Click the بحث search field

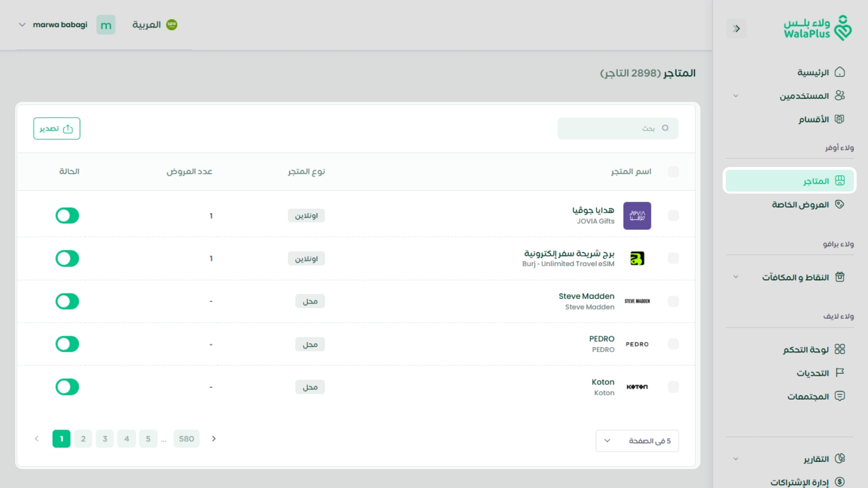click(618, 128)
